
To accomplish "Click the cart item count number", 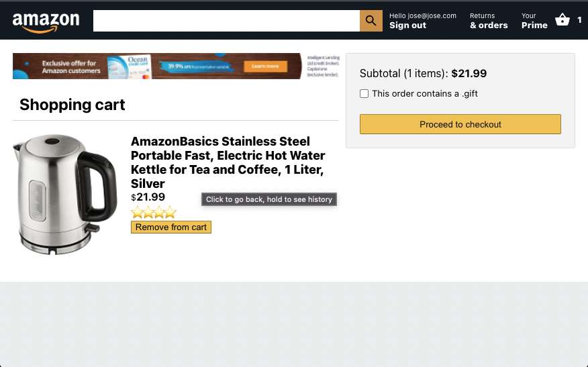I will point(579,20).
